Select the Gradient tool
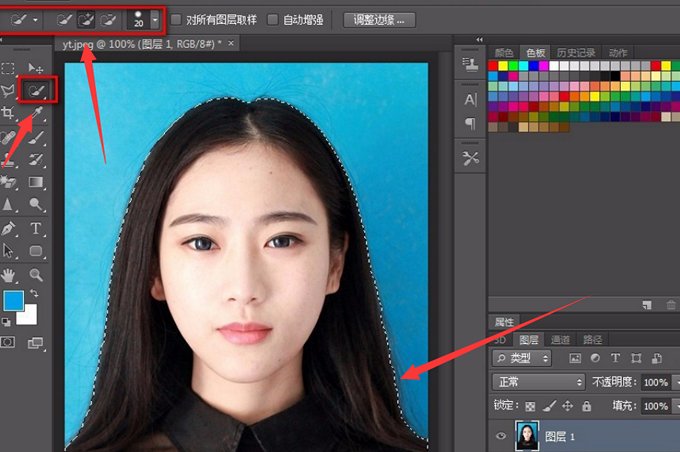Image resolution: width=680 pixels, height=452 pixels. coord(36,182)
